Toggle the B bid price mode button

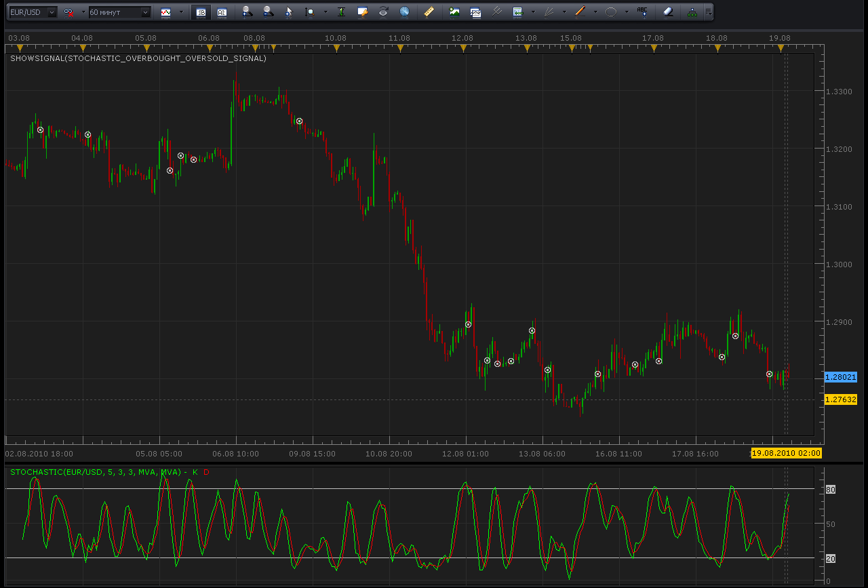tap(201, 12)
